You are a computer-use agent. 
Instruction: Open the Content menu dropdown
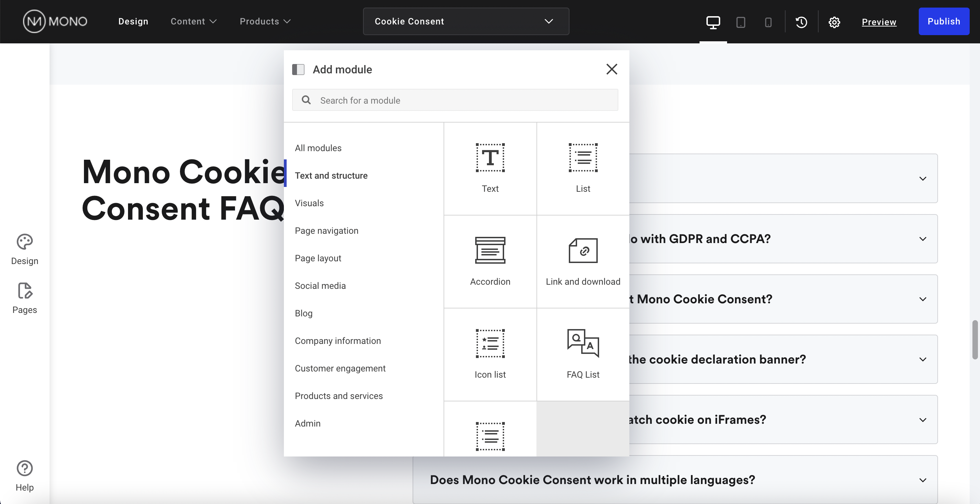194,21
